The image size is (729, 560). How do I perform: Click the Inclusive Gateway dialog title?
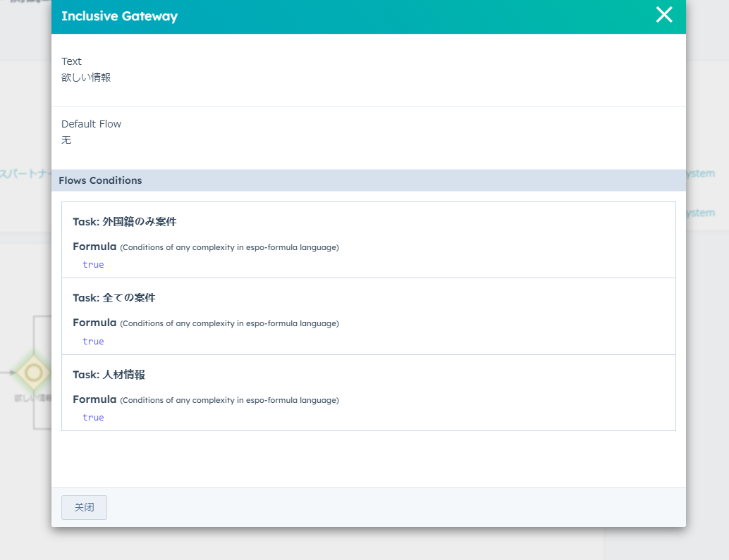(119, 16)
